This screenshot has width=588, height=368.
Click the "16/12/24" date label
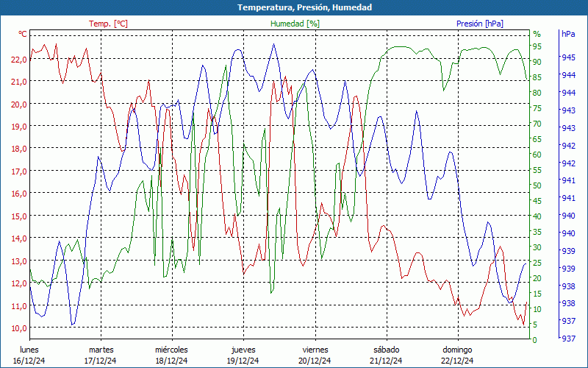tap(29, 361)
